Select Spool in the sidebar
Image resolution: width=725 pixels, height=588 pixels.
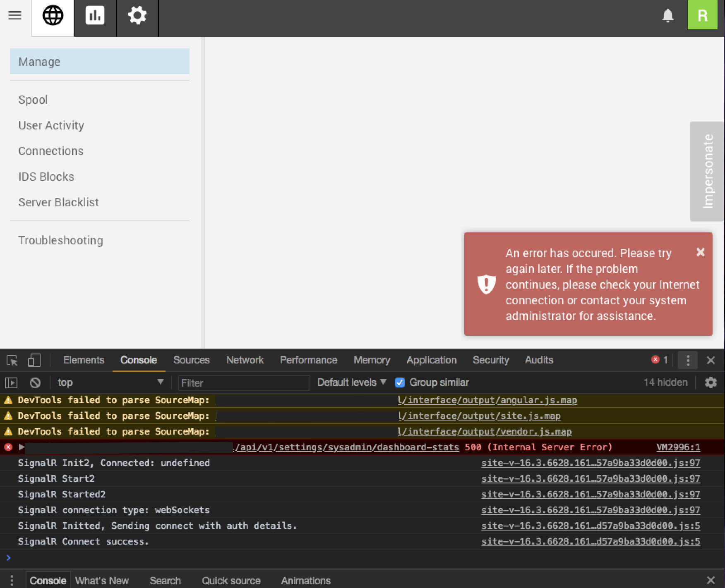pos(33,100)
